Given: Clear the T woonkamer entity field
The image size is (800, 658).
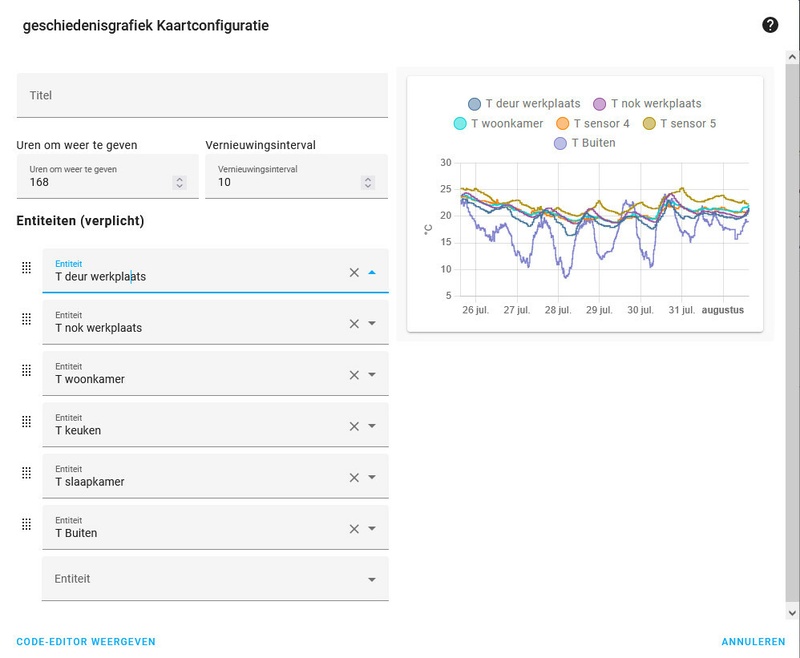Looking at the screenshot, I should [x=354, y=375].
